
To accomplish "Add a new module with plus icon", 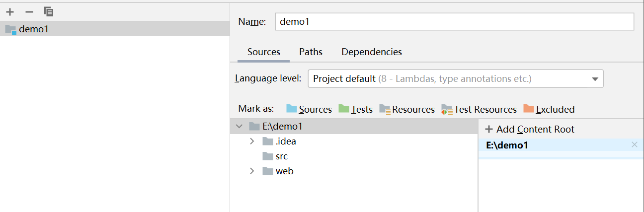I will pyautogui.click(x=10, y=11).
